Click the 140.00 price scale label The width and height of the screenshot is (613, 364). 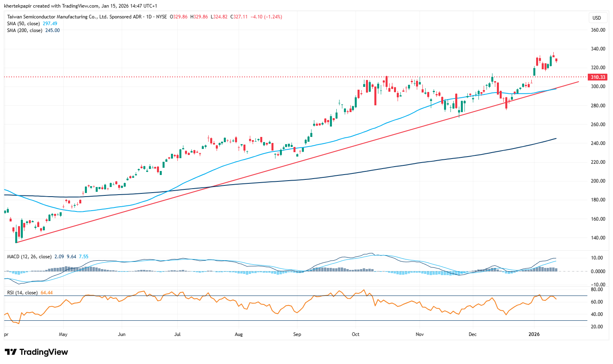[598, 238]
